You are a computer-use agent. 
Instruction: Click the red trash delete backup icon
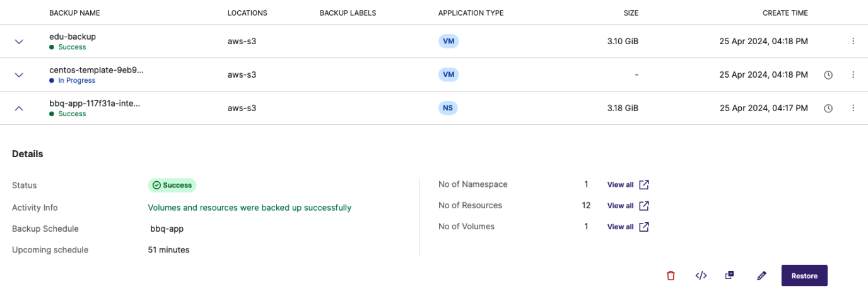pos(671,276)
